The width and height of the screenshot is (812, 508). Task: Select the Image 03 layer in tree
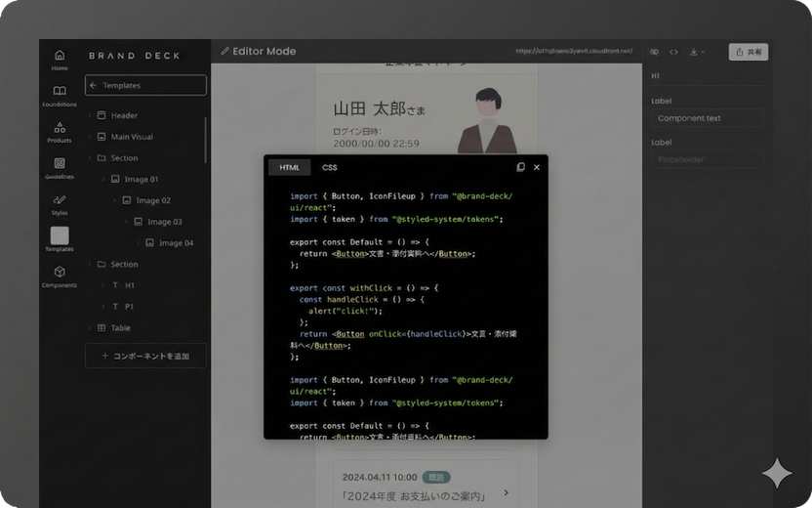(x=164, y=222)
